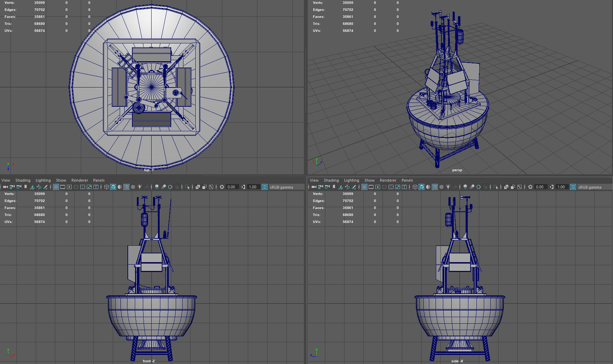Click Isolate Select icon in front view toolbar
The width and height of the screenshot is (613, 364).
coord(187,187)
